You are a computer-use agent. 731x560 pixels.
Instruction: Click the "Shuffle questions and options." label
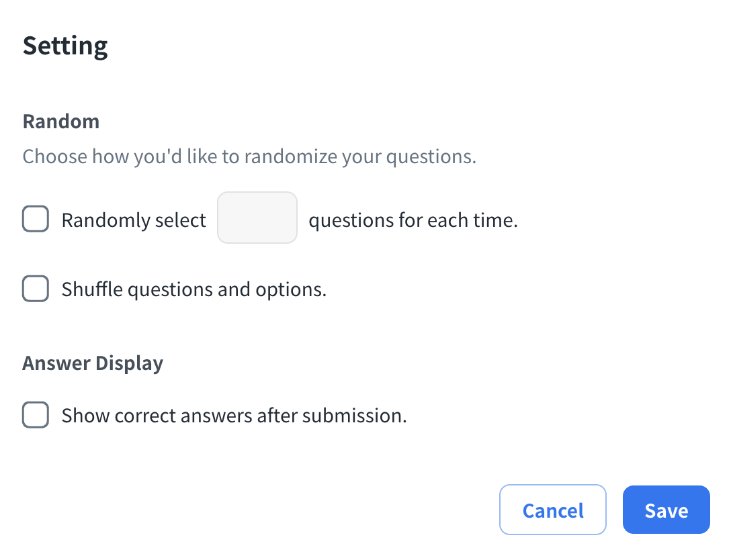click(193, 290)
